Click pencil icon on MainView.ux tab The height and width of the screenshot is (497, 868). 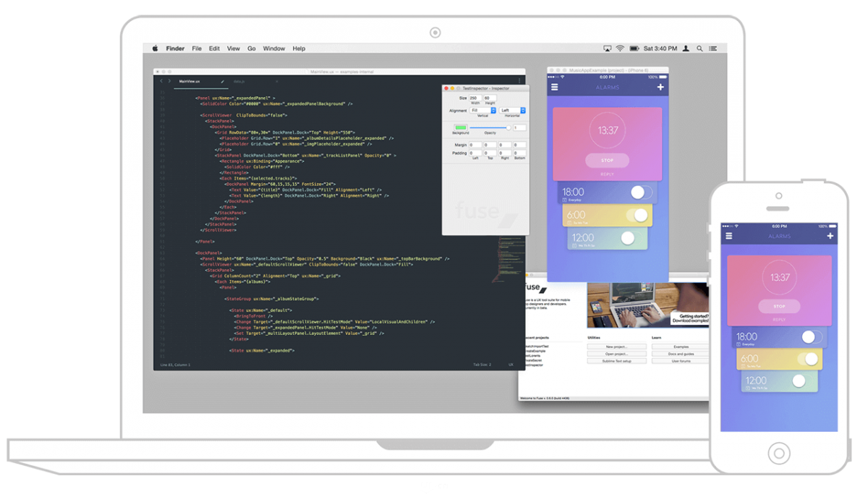coord(223,82)
